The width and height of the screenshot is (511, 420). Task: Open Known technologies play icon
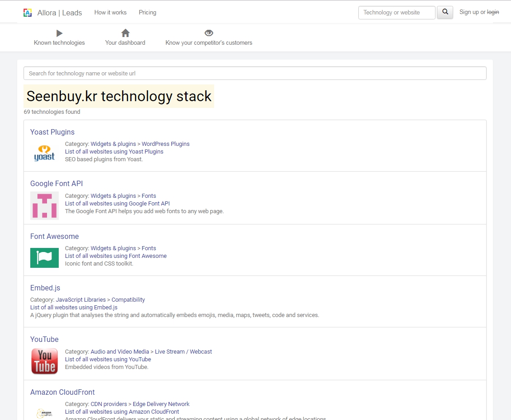pyautogui.click(x=59, y=33)
